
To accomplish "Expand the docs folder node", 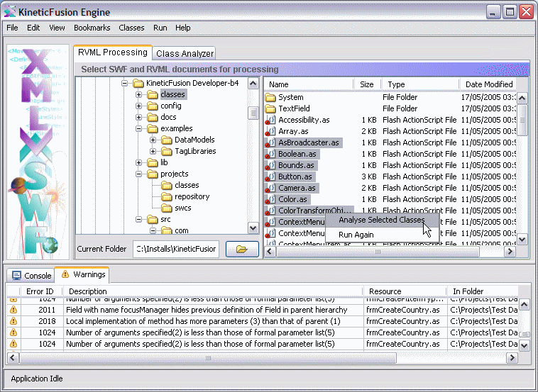I will 139,117.
